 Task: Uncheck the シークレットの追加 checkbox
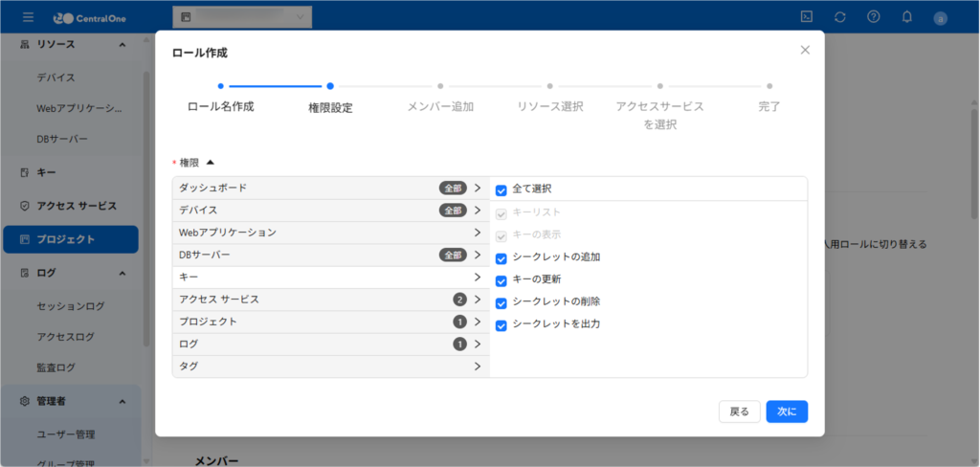pos(501,258)
